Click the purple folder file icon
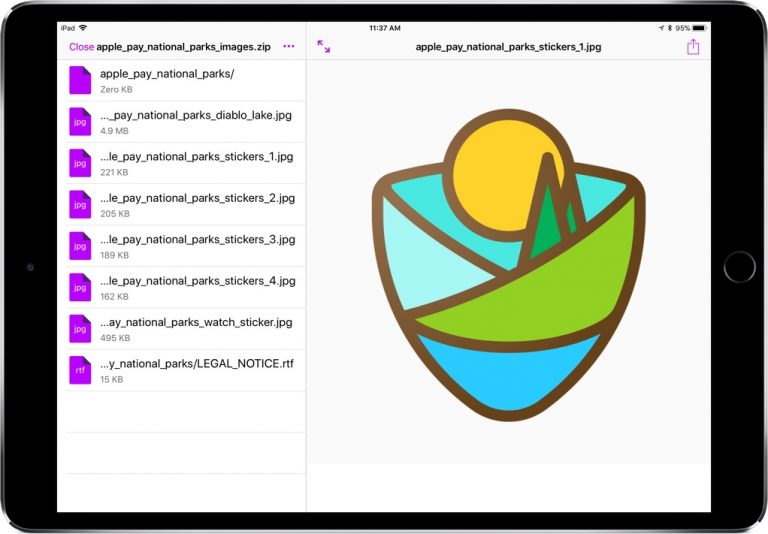The width and height of the screenshot is (768, 534). click(80, 80)
